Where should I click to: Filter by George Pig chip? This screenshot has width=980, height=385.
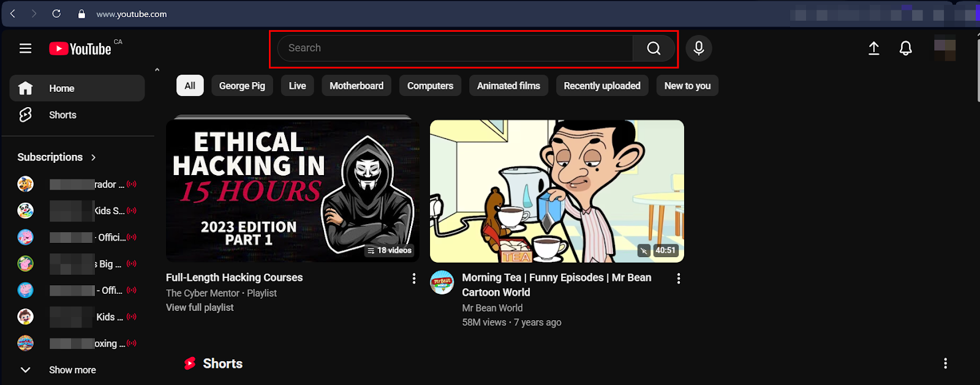click(x=242, y=86)
